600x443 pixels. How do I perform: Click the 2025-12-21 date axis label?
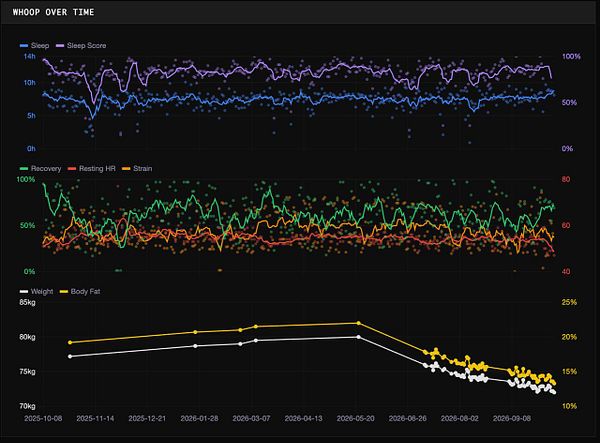click(x=147, y=419)
